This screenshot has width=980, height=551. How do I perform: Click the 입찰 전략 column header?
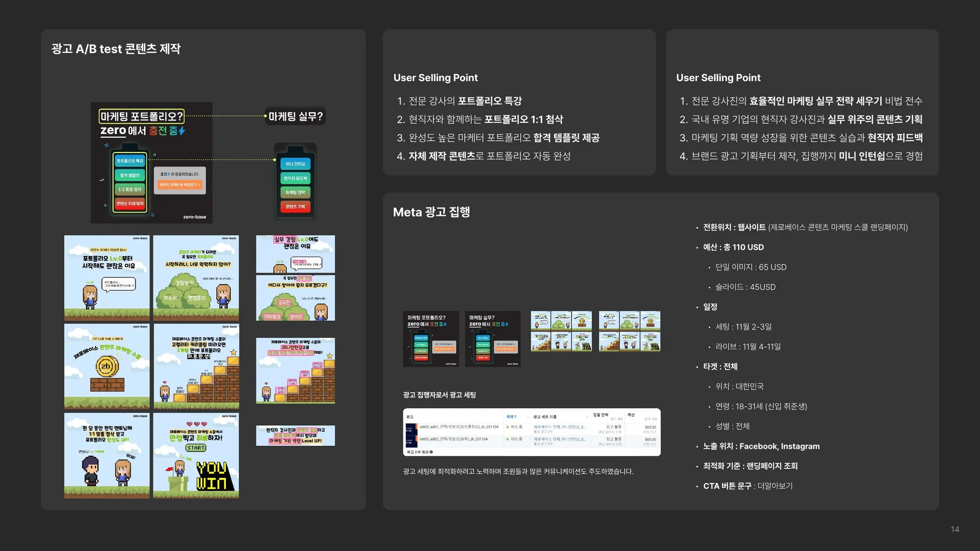(601, 415)
